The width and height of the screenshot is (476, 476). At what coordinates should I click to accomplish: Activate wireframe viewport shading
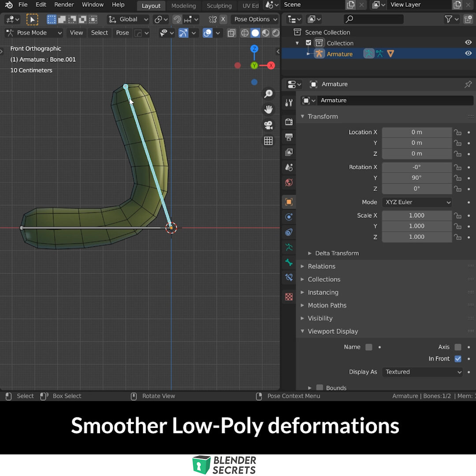point(245,33)
